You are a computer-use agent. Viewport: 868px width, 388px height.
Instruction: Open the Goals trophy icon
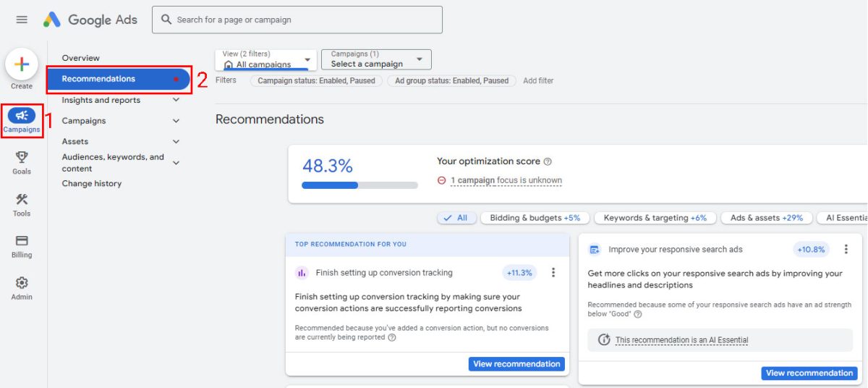coord(22,156)
